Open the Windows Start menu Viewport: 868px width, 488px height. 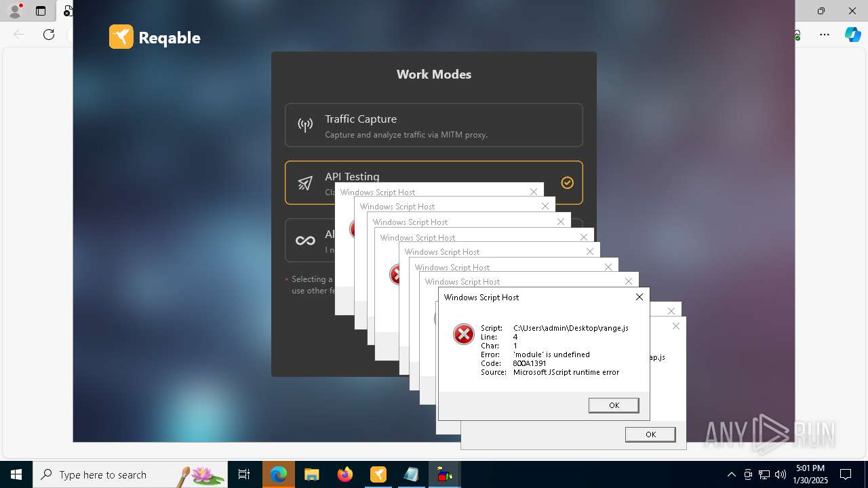coord(16,474)
